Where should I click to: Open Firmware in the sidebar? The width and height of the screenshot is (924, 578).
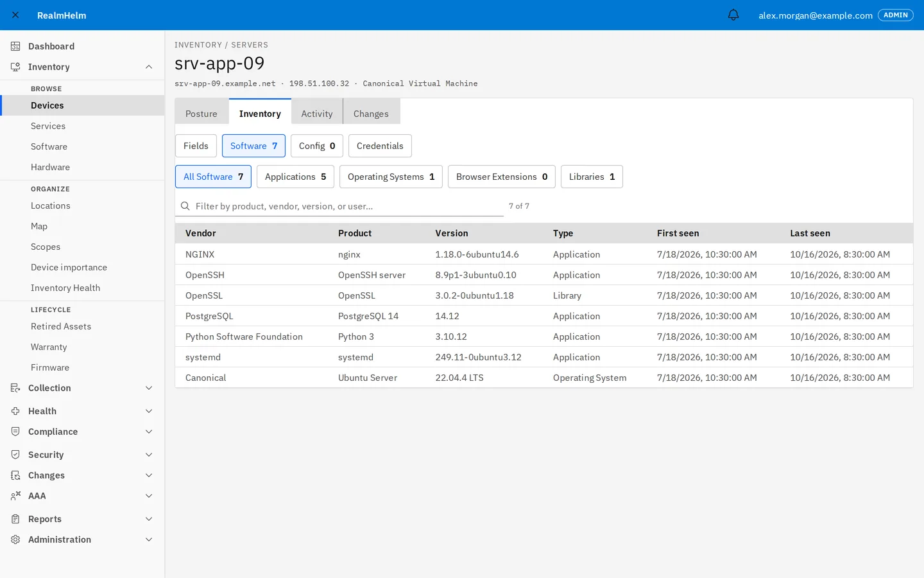(82, 367)
